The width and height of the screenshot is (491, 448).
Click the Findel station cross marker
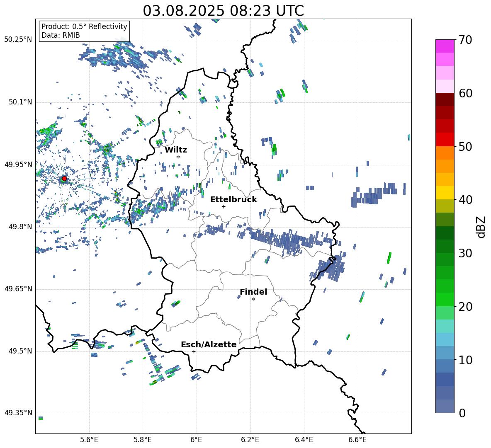coord(253,299)
